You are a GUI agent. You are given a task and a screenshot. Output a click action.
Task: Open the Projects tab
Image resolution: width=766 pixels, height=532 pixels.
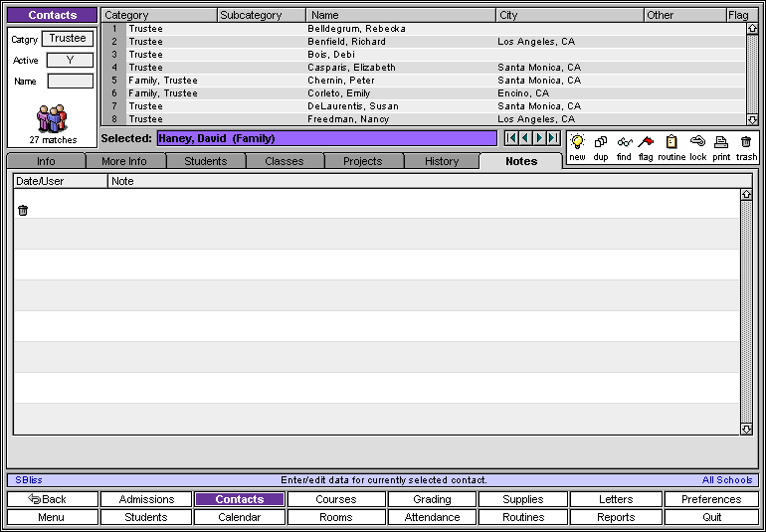[x=363, y=161]
